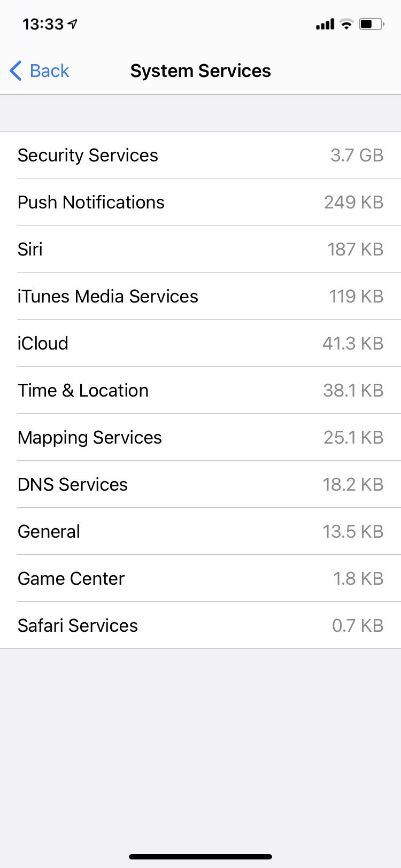Select the Push Notifications row

coord(200,202)
